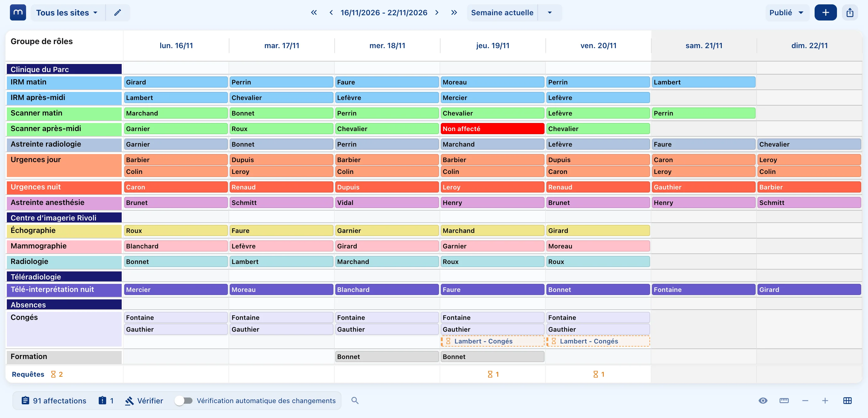
Task: Click the Centre d'imagerie Rivoli group header
Action: click(x=64, y=217)
